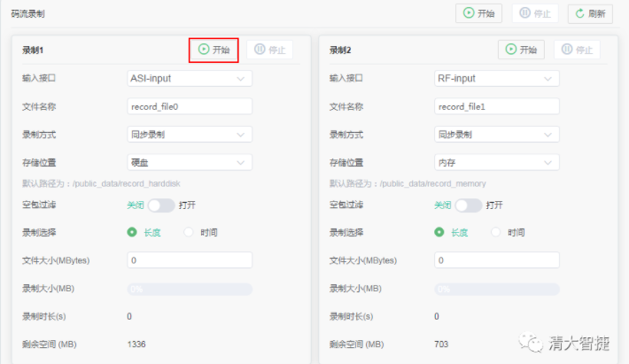This screenshot has width=629, height=364.
Task: Expand 录制方式 dropdown in 录制1
Action: pos(190,135)
